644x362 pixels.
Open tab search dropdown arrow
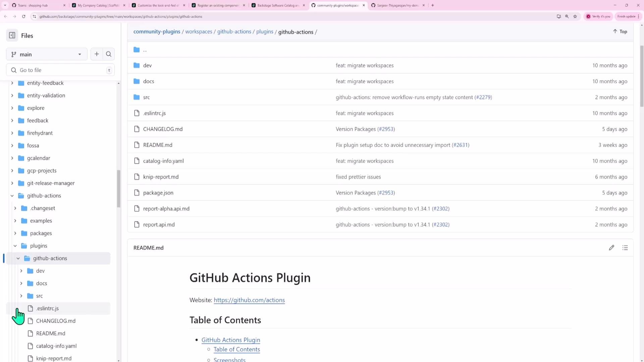pos(5,5)
